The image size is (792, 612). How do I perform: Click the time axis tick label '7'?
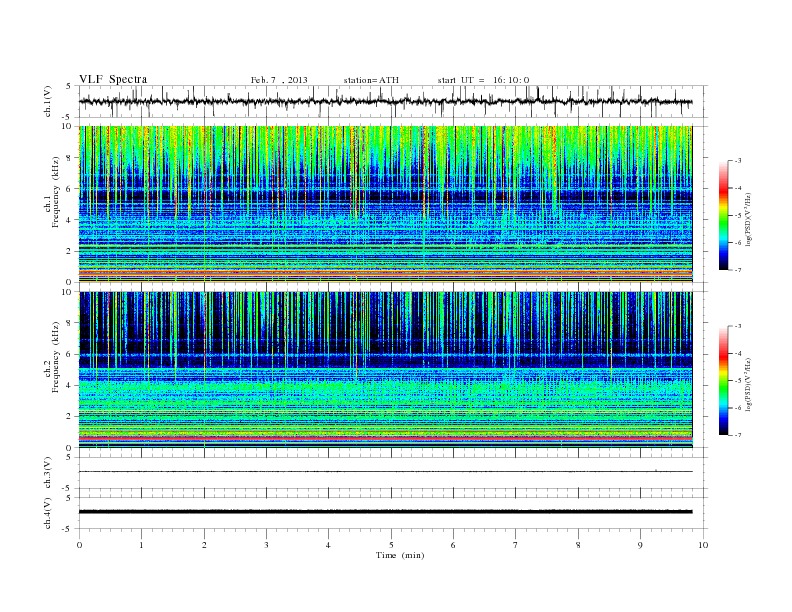tap(516, 545)
